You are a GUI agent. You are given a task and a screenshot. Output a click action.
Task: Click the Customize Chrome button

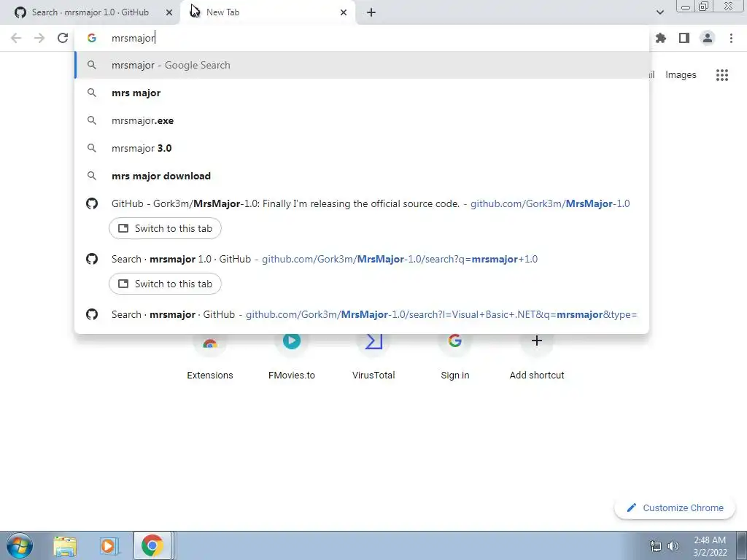(x=676, y=507)
